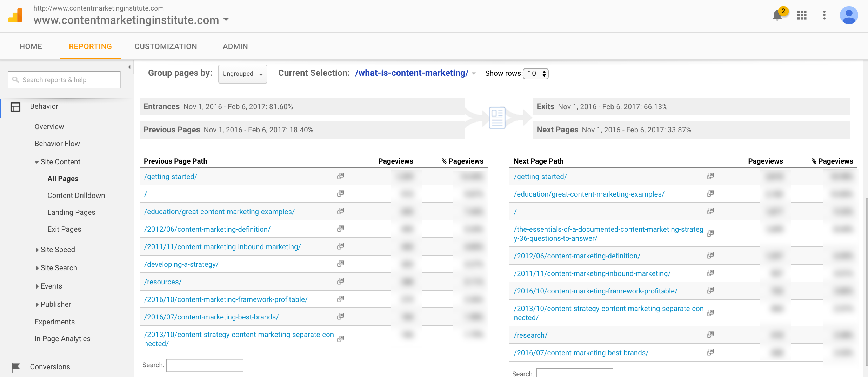
Task: Change the Show rows selector
Action: tap(535, 73)
